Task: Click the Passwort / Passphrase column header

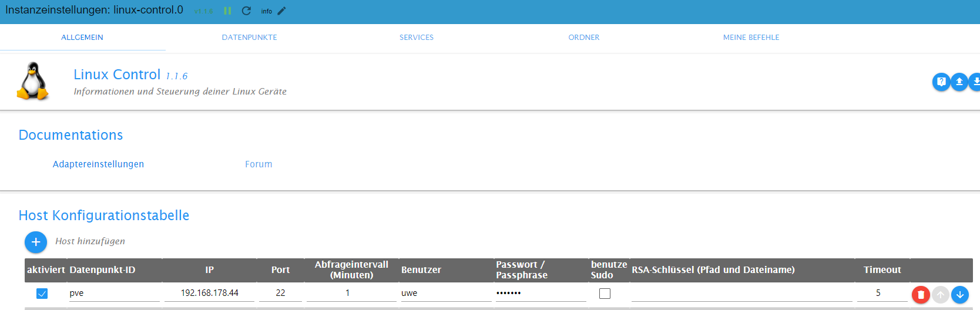Action: (522, 270)
